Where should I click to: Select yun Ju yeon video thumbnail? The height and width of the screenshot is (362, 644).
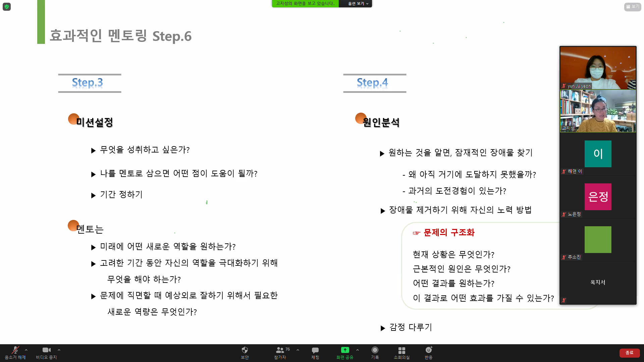(x=598, y=68)
